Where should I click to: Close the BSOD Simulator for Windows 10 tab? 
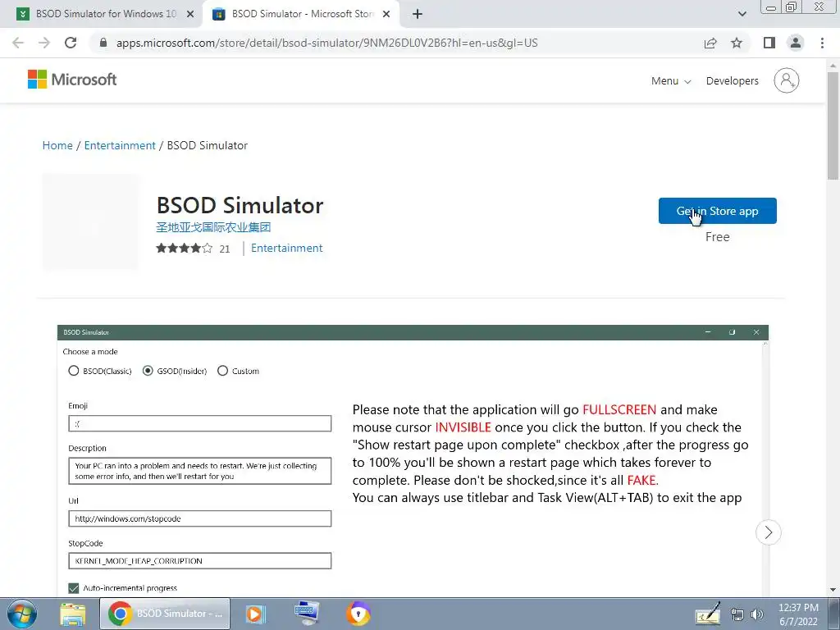190,15
